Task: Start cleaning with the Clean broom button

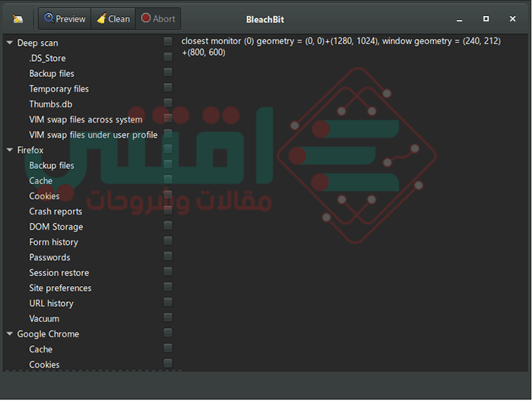Action: [x=113, y=19]
